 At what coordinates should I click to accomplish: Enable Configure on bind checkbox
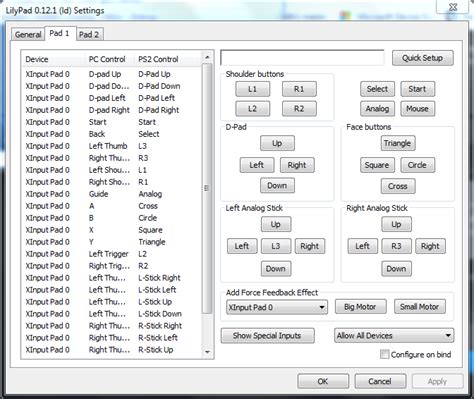click(x=384, y=354)
